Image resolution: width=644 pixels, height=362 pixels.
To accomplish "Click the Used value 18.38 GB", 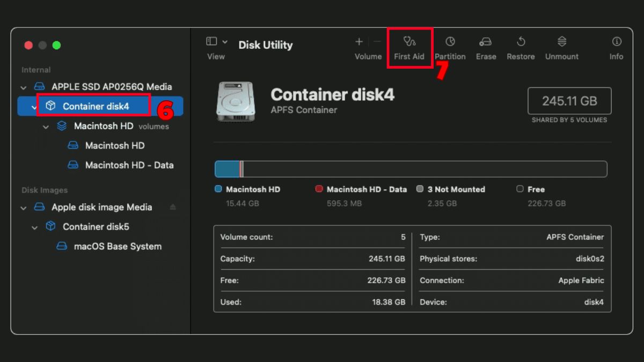I will click(389, 302).
